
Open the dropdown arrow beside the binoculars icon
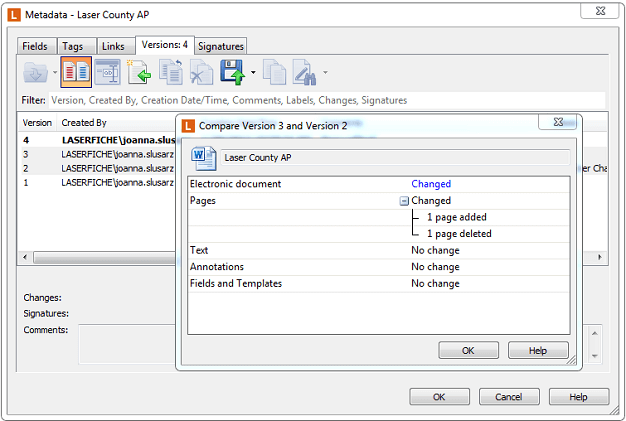click(x=325, y=73)
